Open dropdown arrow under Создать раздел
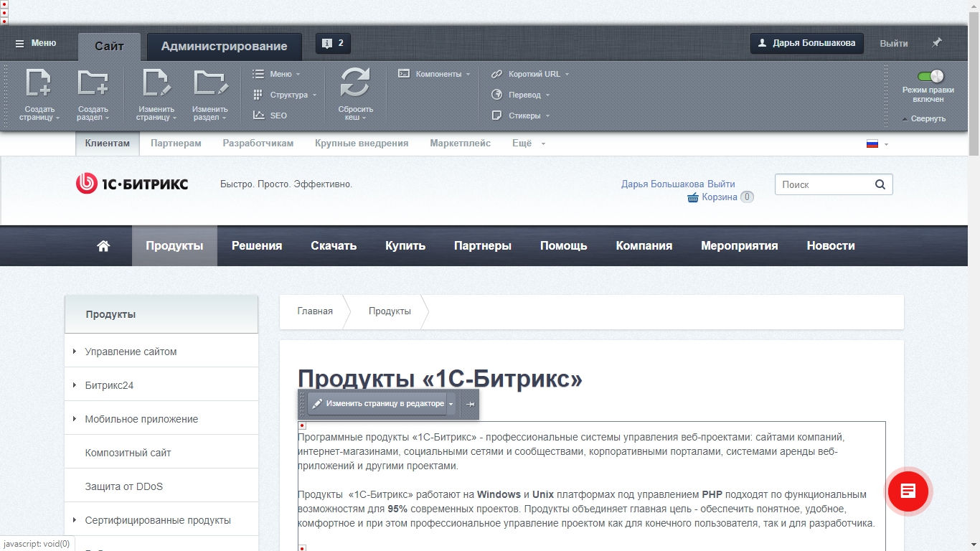Viewport: 980px width, 551px height. click(x=107, y=118)
